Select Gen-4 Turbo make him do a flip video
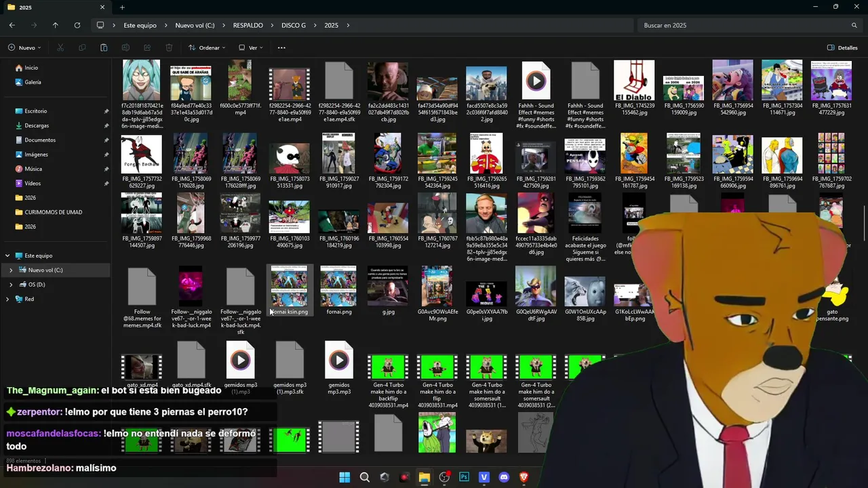Screen dimensions: 868x488 click(437, 382)
